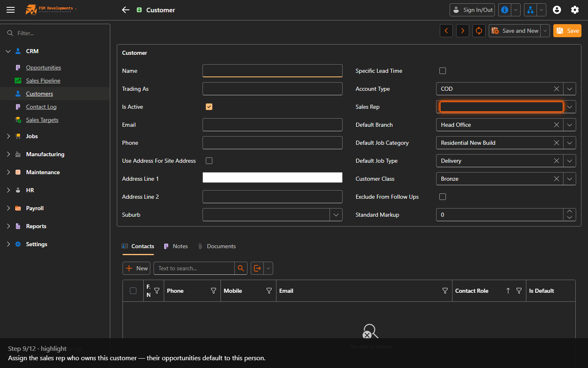This screenshot has width=588, height=368.
Task: Open the Opportunities link
Action: [x=43, y=67]
